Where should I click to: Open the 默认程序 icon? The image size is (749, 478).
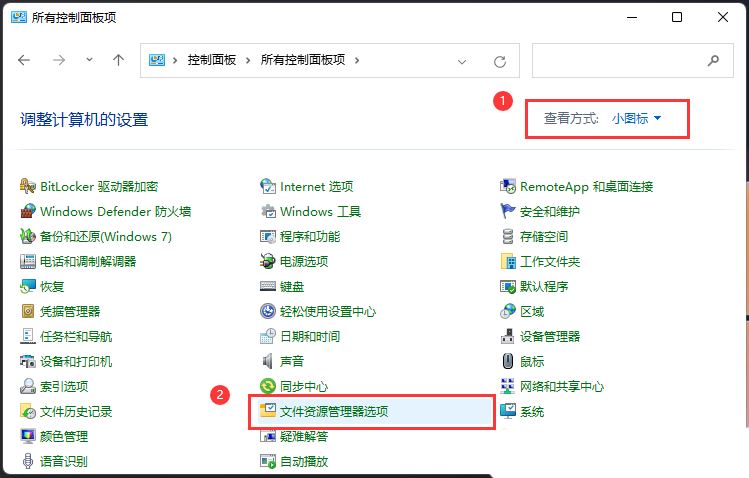(x=508, y=286)
